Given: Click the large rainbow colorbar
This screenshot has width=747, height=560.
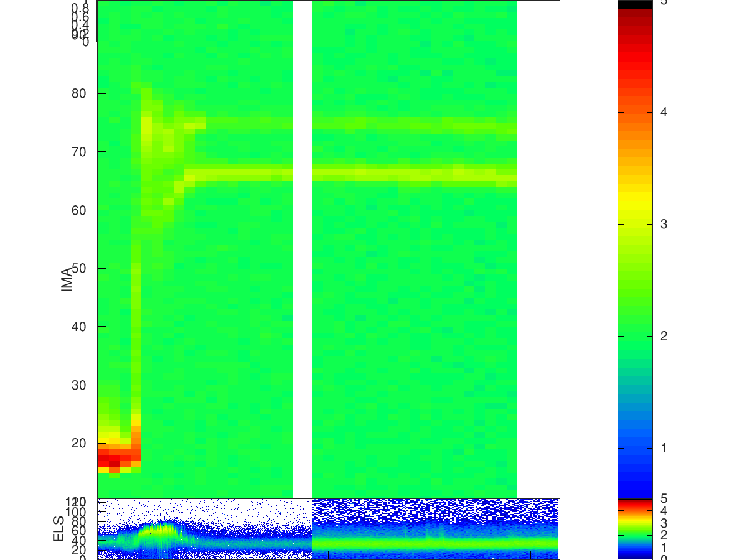Looking at the screenshot, I should [x=635, y=249].
